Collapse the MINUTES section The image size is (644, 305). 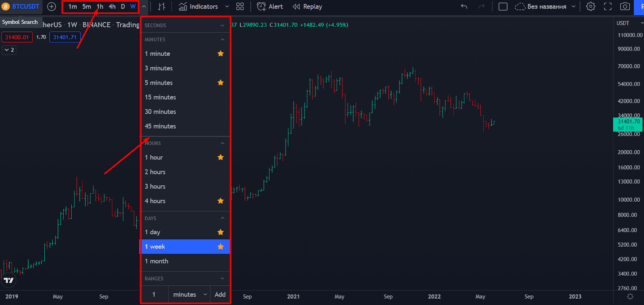185,39
